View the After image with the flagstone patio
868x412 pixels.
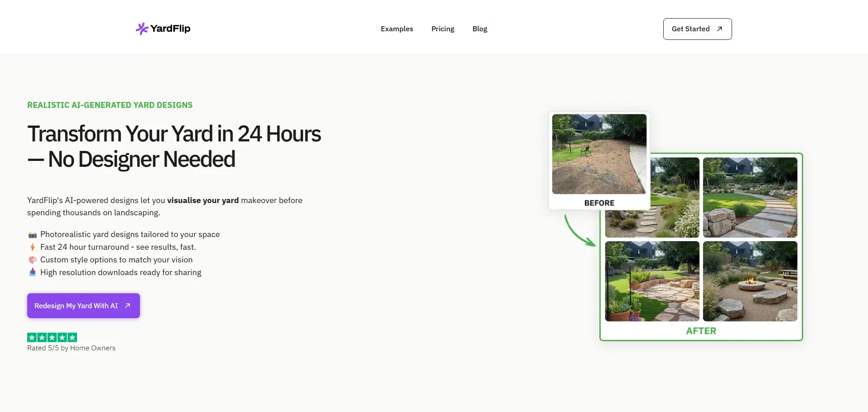pos(652,281)
